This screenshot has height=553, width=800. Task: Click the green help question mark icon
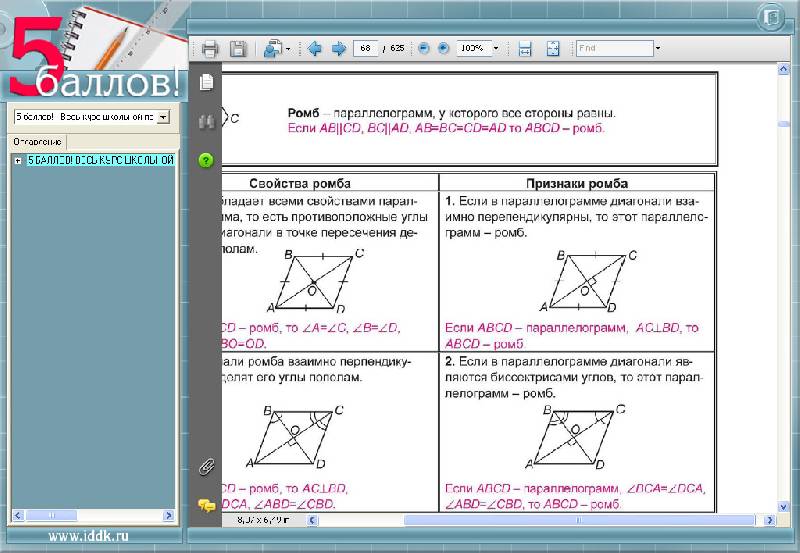pyautogui.click(x=206, y=160)
